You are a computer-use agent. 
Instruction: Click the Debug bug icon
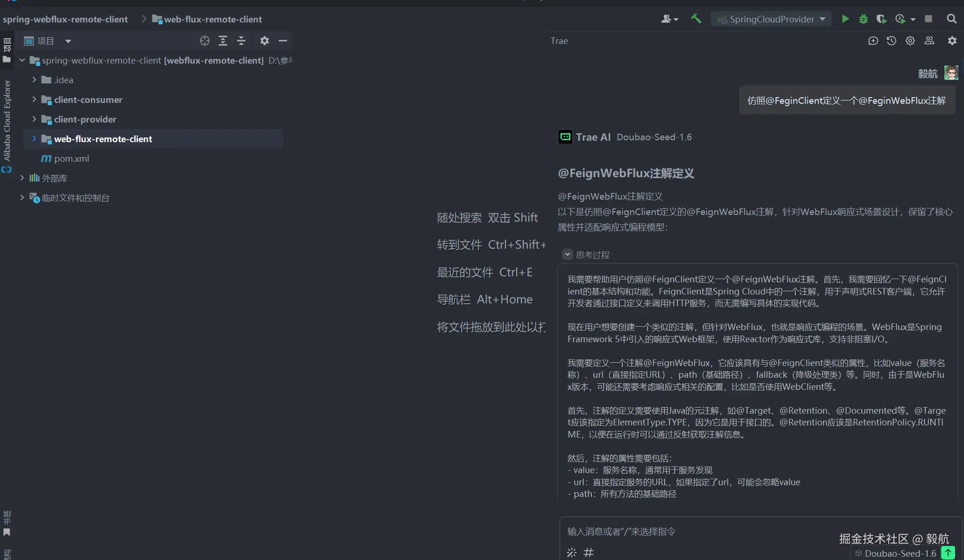point(863,19)
